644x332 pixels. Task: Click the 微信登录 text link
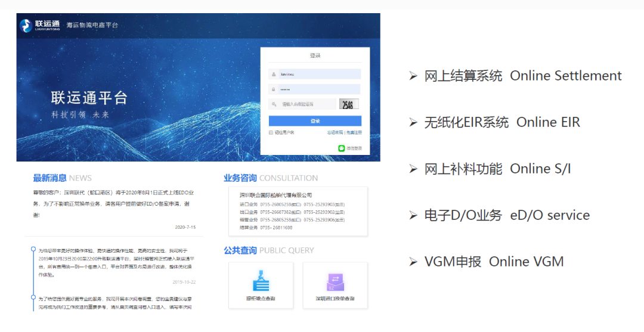[x=354, y=148]
